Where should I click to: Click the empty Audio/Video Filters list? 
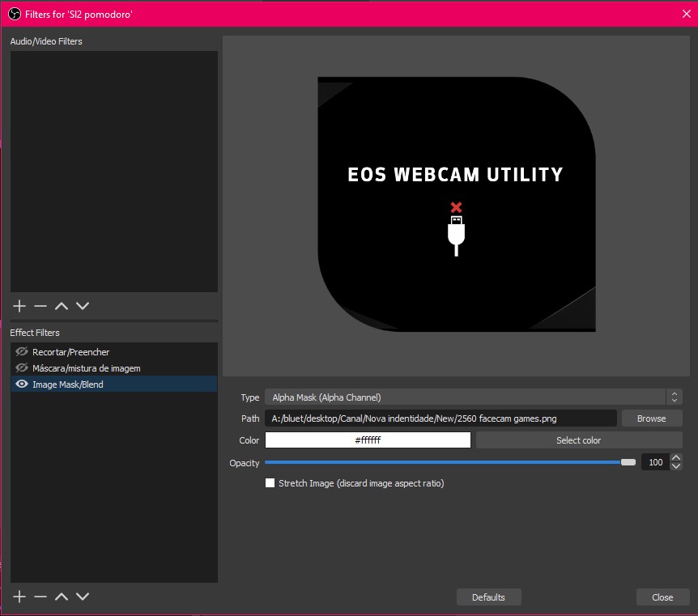114,172
